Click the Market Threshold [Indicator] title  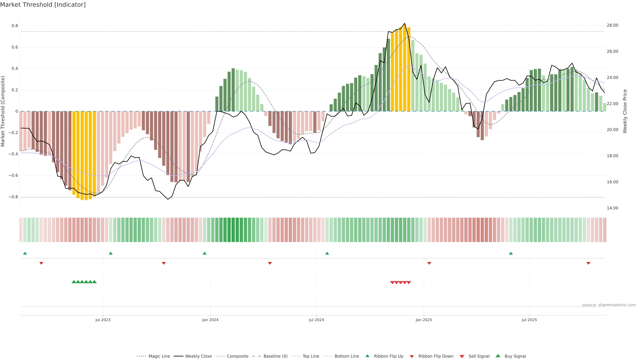pyautogui.click(x=43, y=5)
